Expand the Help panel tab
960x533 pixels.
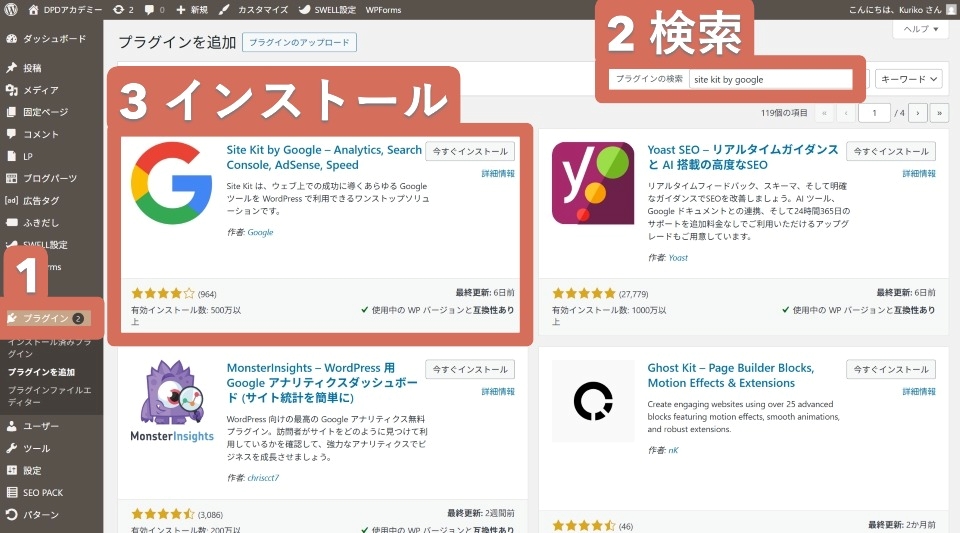click(920, 29)
